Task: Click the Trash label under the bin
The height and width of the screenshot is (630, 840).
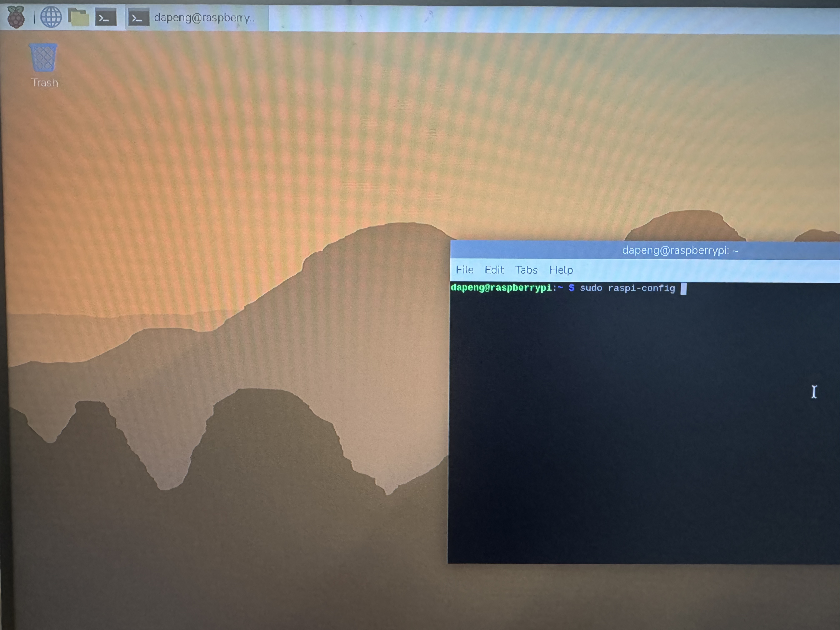Action: pos(45,82)
